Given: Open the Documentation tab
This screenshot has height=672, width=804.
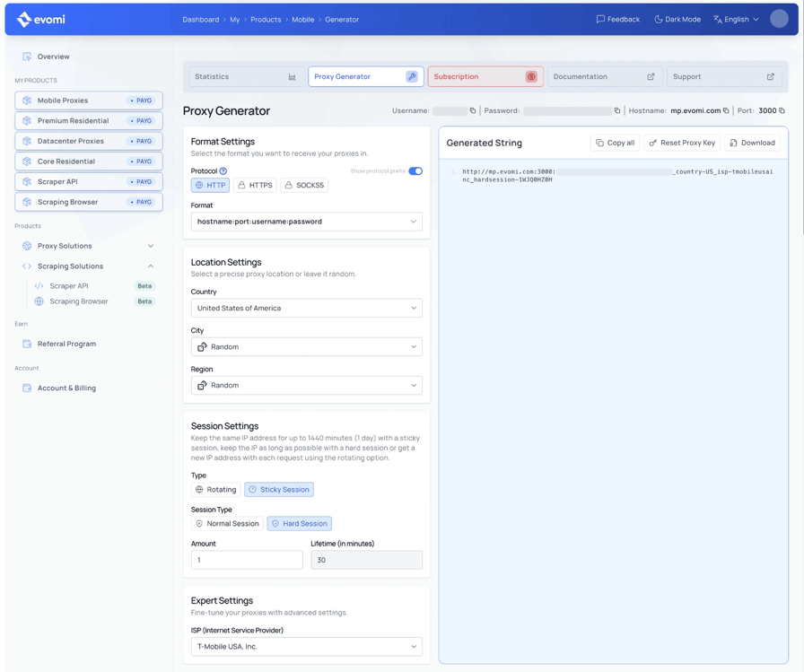Looking at the screenshot, I should pos(605,77).
